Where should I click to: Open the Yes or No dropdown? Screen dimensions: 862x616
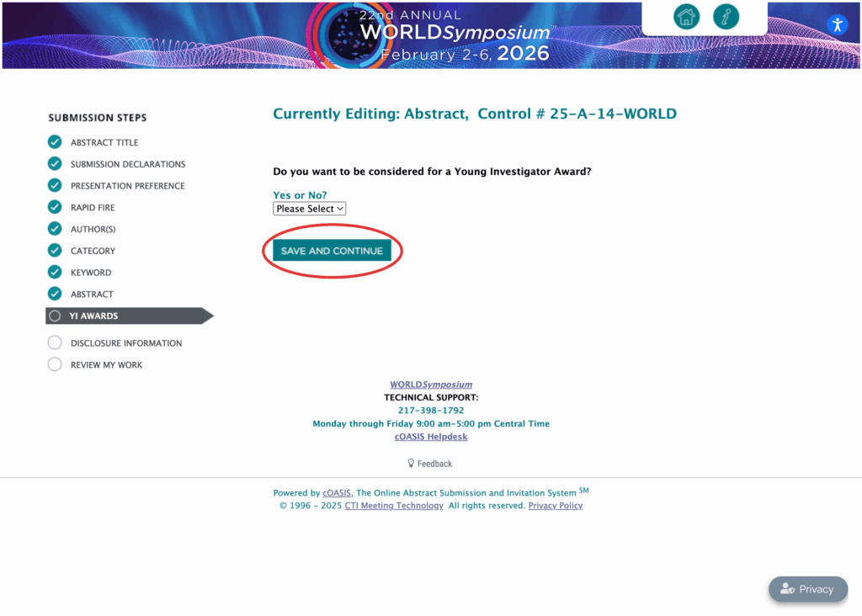tap(310, 209)
